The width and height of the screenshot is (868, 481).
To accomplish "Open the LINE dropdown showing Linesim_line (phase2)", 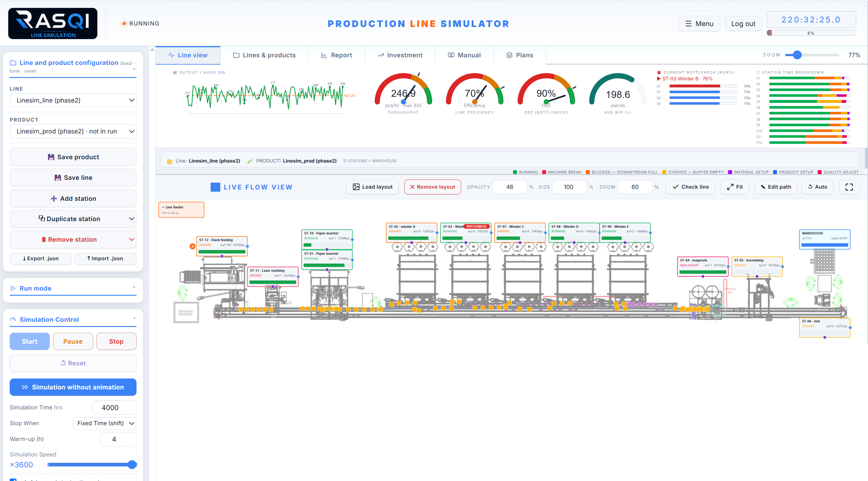I will click(x=73, y=100).
